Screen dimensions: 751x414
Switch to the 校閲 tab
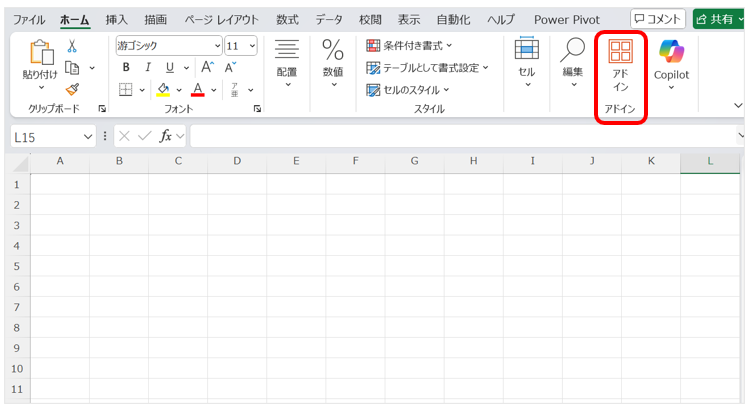(x=370, y=20)
